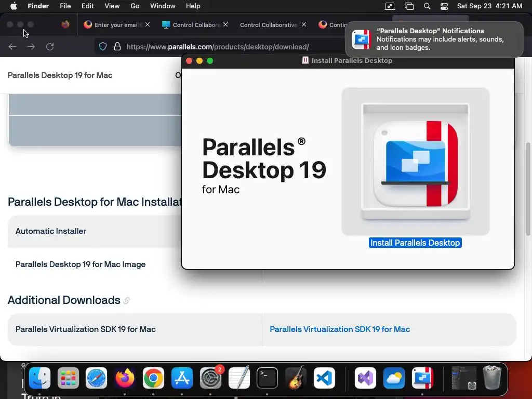Click the Parallels Desktop Notifications banner
The width and height of the screenshot is (532, 399).
(434, 39)
